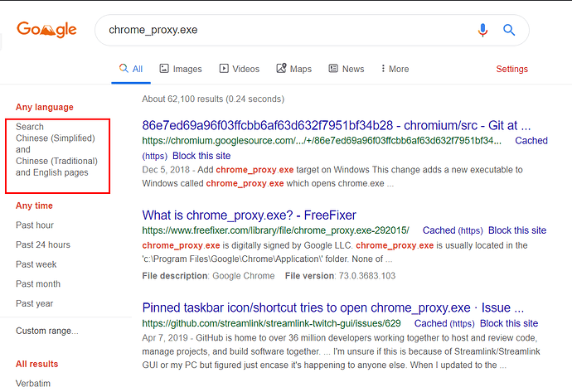Open the Maps search tab
Viewport: 572px width, 392px height.
pos(293,69)
